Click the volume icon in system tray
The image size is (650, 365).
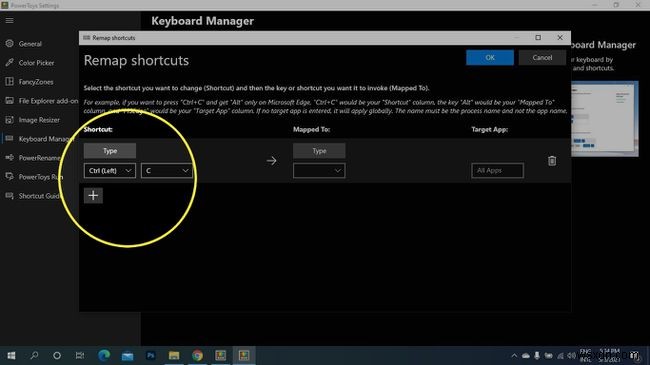pyautogui.click(x=571, y=355)
